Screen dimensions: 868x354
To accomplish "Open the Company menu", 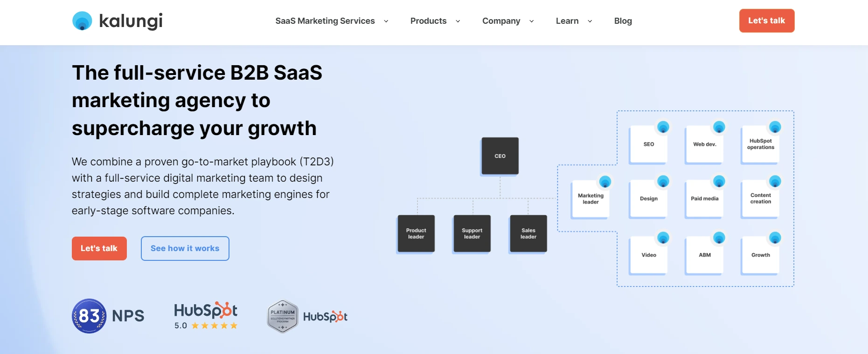I will pyautogui.click(x=501, y=21).
